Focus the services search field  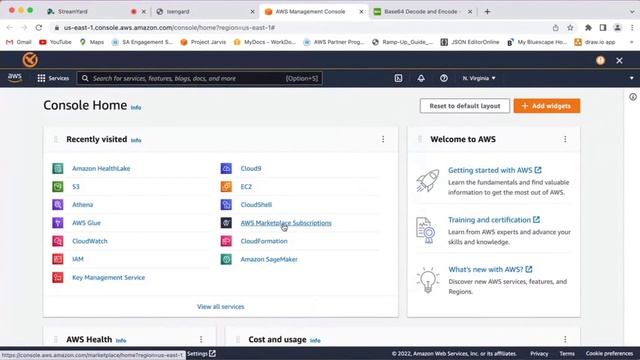point(199,78)
